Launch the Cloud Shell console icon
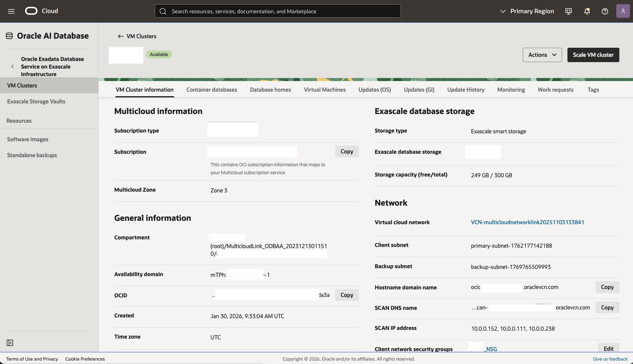The width and height of the screenshot is (633, 364). [x=568, y=11]
